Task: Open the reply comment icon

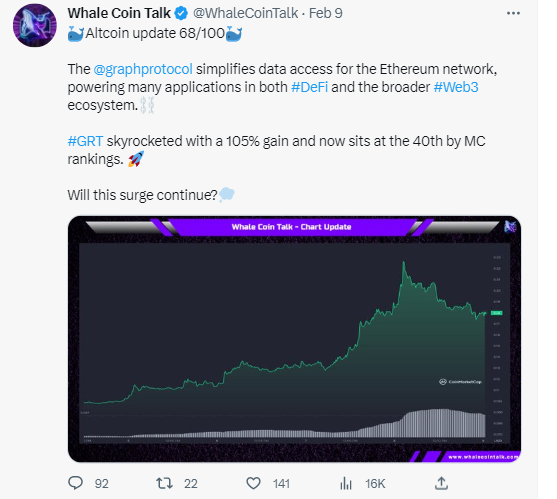Action: [x=75, y=483]
